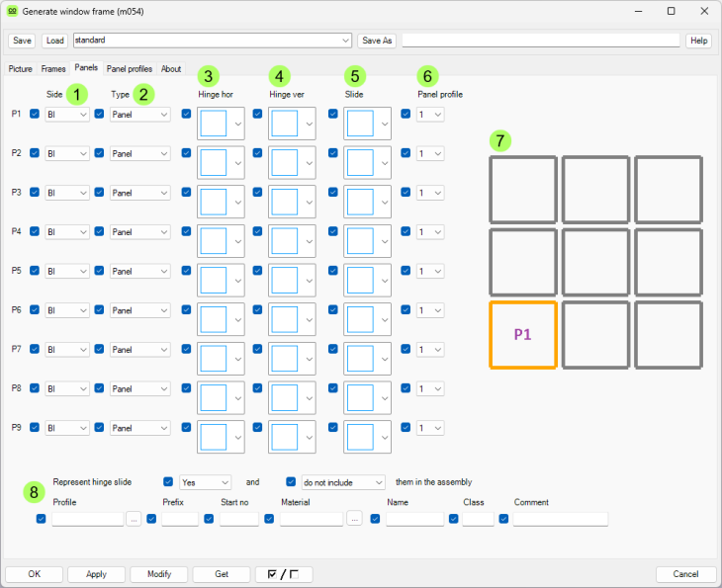Toggle the P3 Hinge hor checkbox
The width and height of the screenshot is (722, 588).
tap(186, 192)
